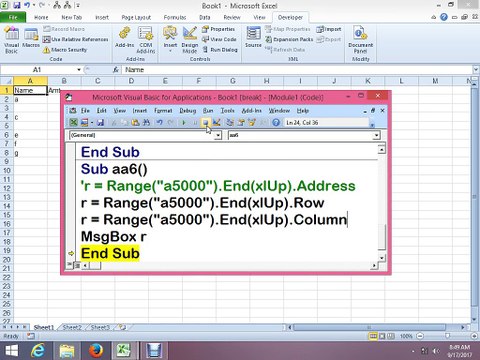Switch to the Data ribbon tab
This screenshot has height=360, width=480.
pyautogui.click(x=205, y=17)
